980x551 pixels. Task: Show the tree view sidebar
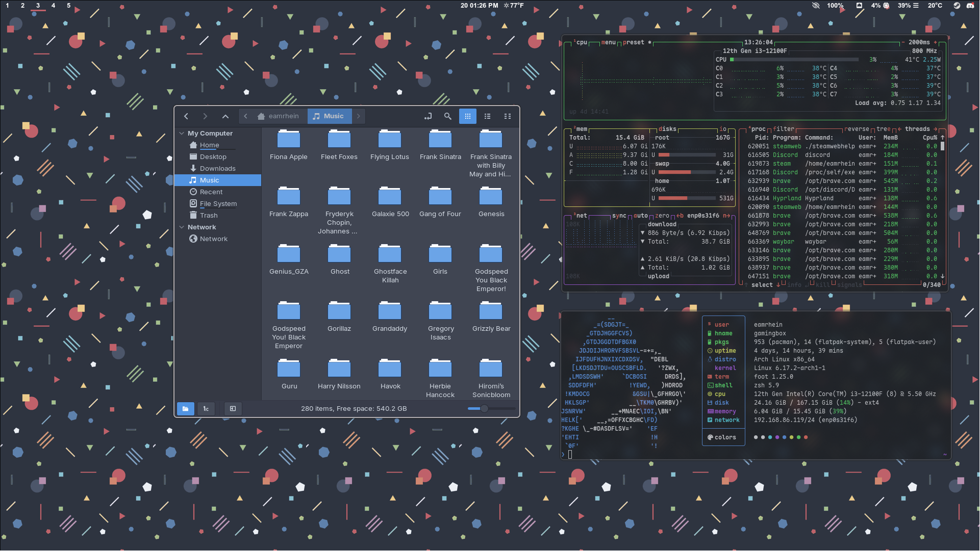(206, 409)
